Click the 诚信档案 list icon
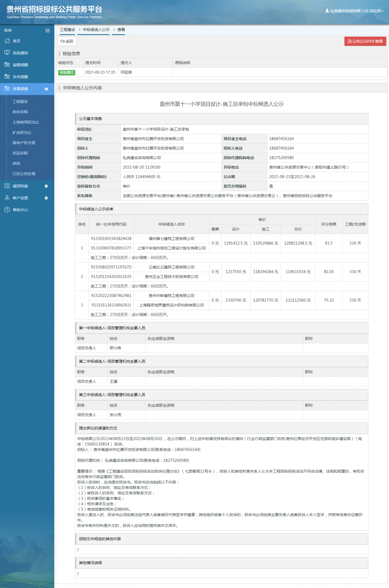 (7, 186)
